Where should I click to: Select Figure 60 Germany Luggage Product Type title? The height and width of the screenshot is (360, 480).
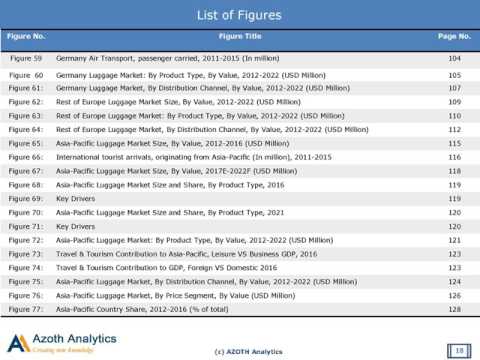click(191, 75)
